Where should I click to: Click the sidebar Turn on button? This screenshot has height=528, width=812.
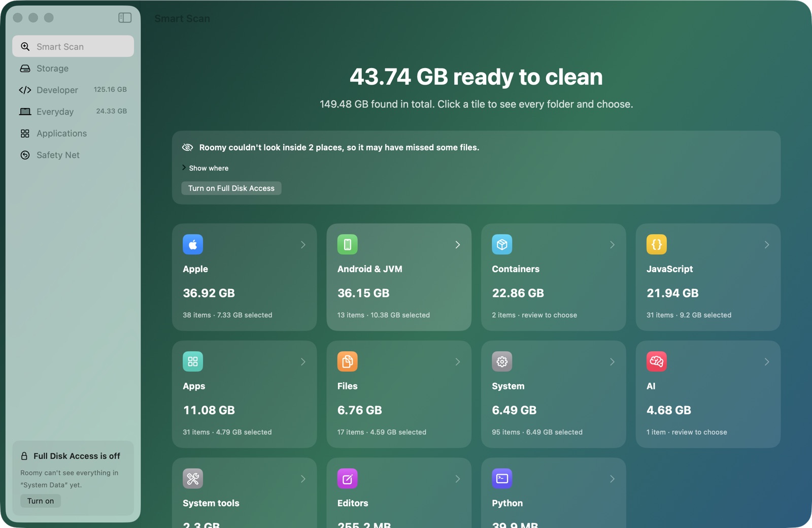(x=41, y=501)
